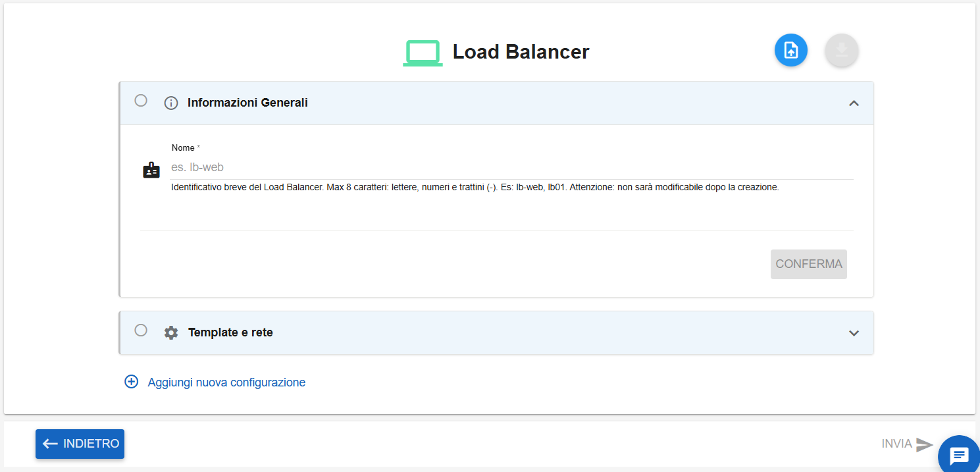Focus the Nome input field
The width and height of the screenshot is (980, 472).
point(512,167)
